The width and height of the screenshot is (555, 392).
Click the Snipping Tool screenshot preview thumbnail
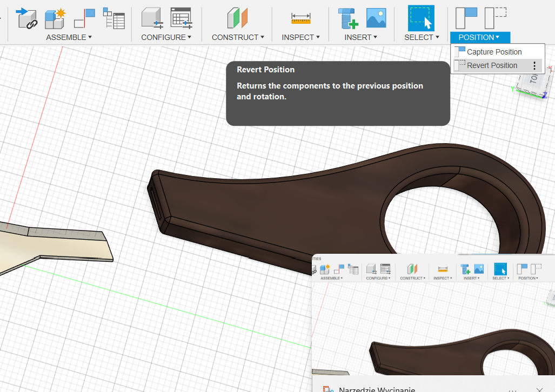(x=433, y=319)
